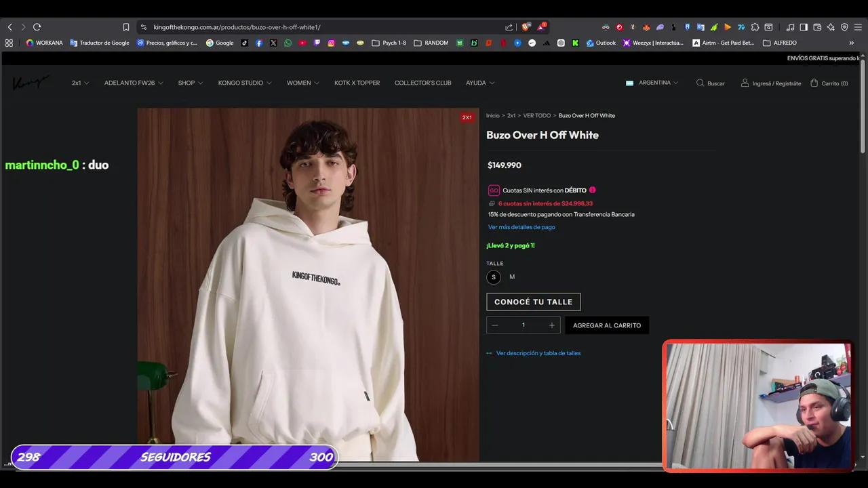868x488 pixels.
Task: Reload the current page
Action: pos(37,27)
